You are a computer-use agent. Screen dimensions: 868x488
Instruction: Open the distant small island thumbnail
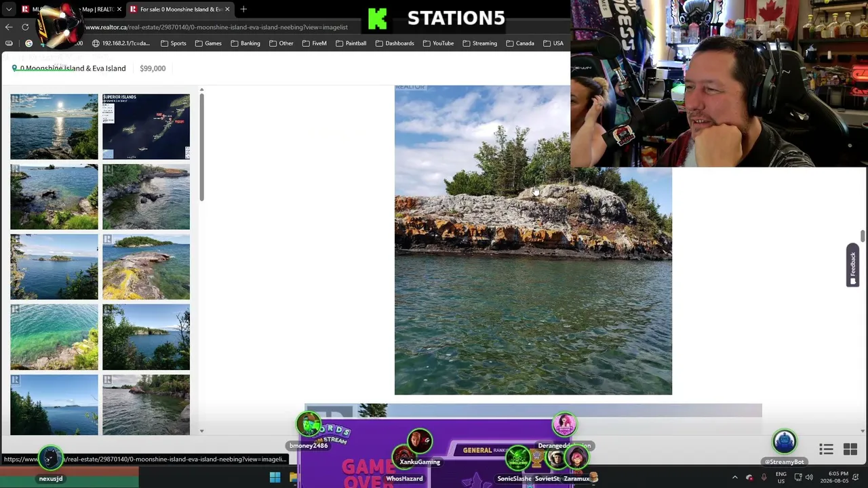pyautogui.click(x=54, y=267)
